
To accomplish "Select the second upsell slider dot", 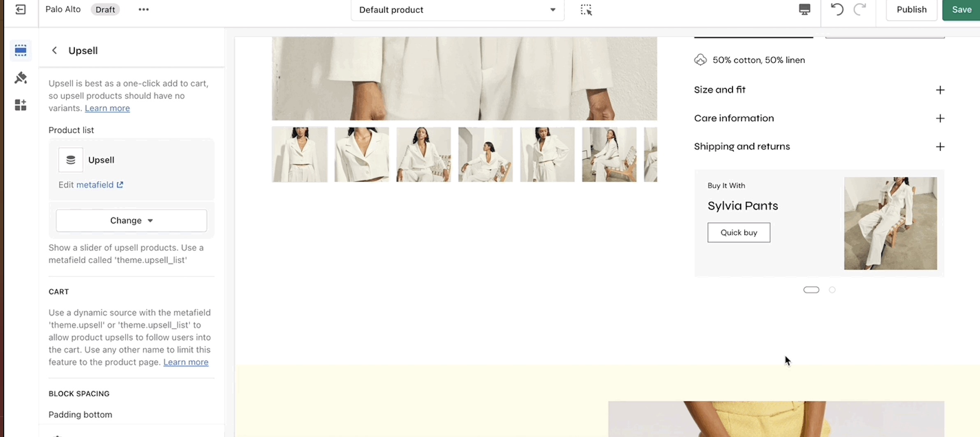I will [832, 290].
